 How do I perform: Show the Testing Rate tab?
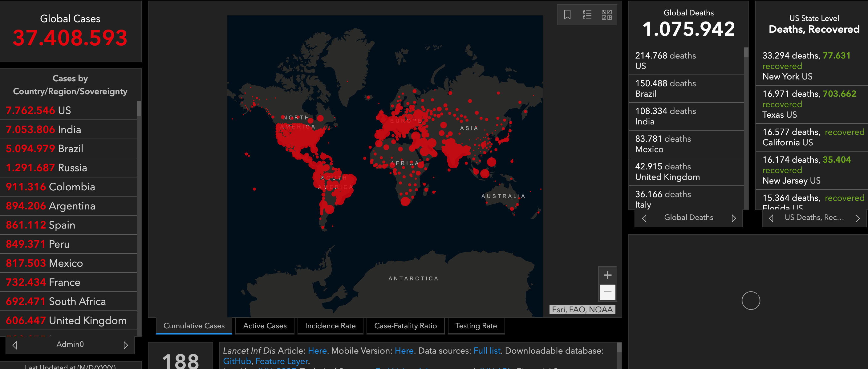coord(476,326)
